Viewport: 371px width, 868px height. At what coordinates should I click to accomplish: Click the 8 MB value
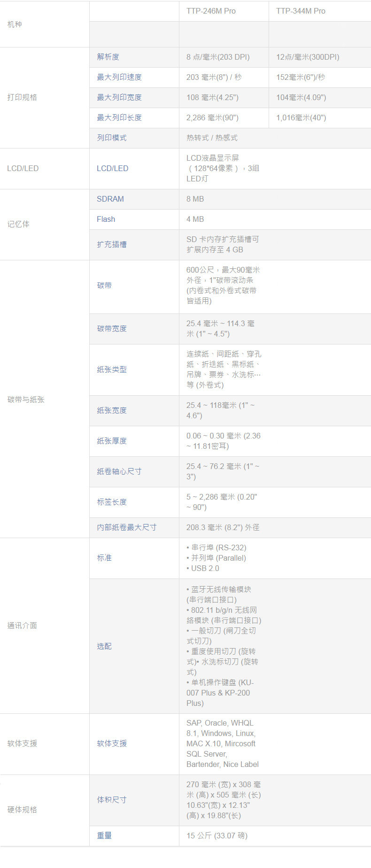[x=195, y=199]
